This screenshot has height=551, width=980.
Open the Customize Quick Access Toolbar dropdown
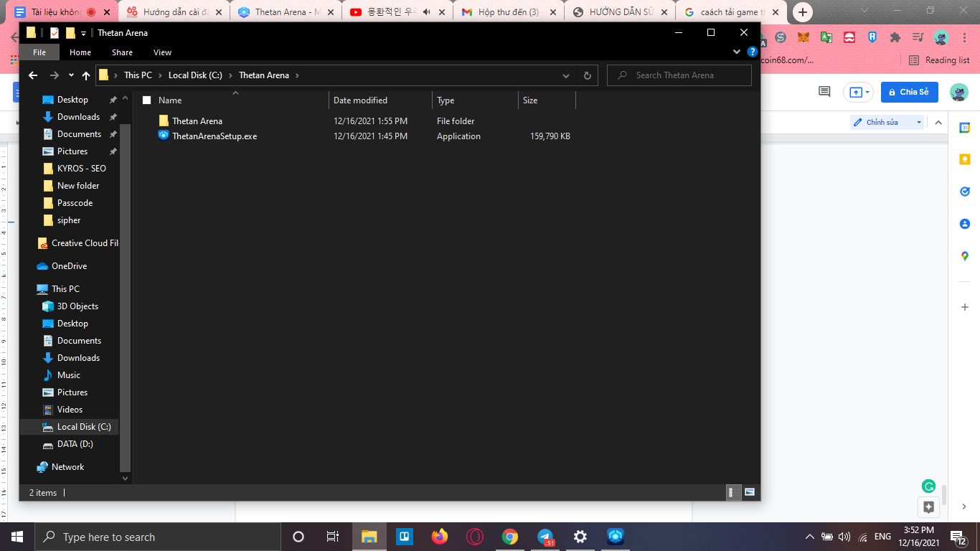coord(84,33)
